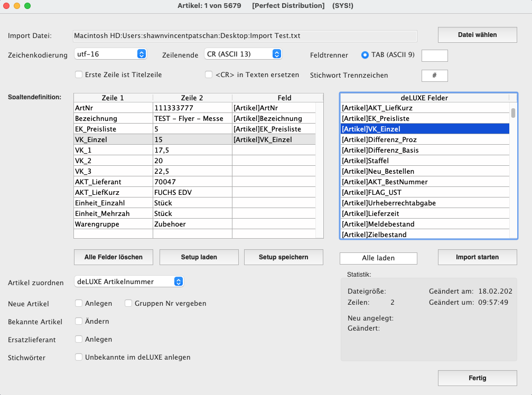This screenshot has height=395, width=532.
Task: Open Artikel zuordnen deLUXE Artikelnummer dropdown
Action: coord(128,281)
